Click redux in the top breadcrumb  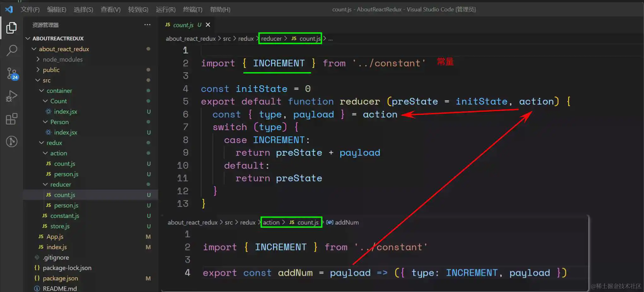(246, 39)
